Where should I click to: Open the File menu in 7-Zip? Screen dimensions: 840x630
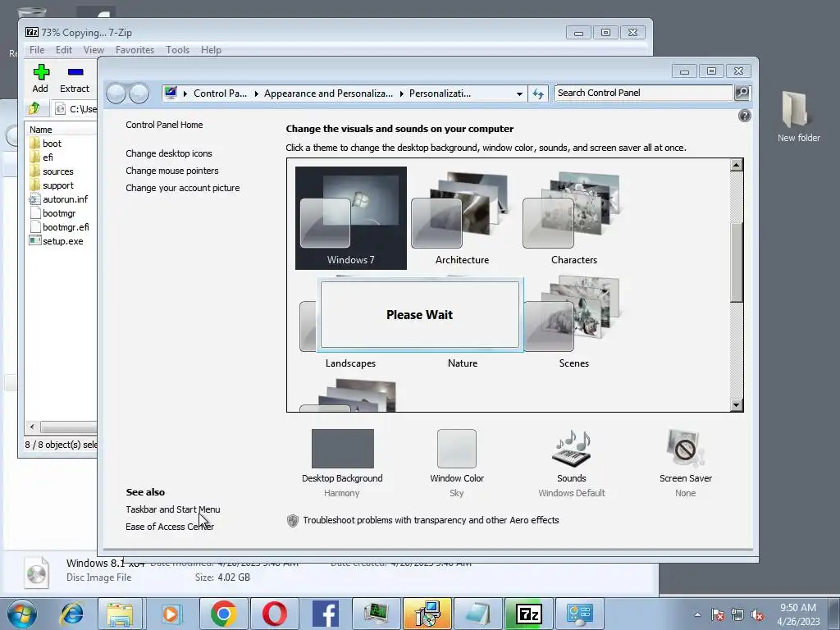pos(37,50)
